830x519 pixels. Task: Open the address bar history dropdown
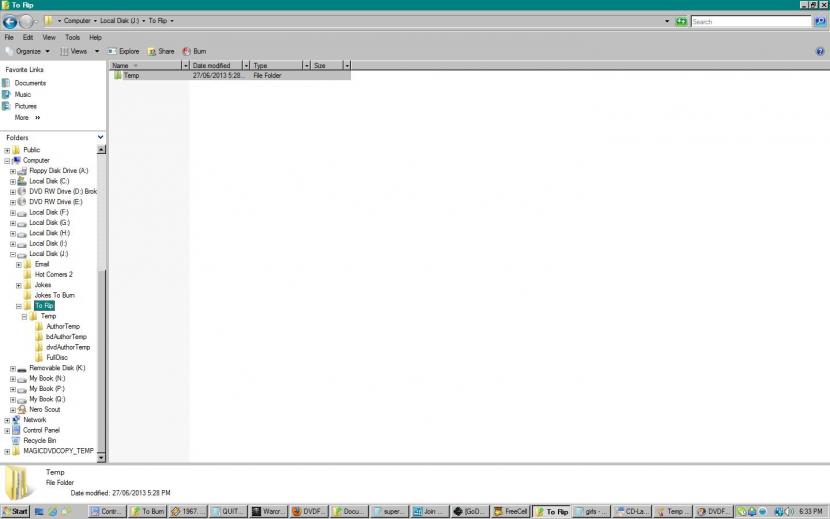[666, 21]
